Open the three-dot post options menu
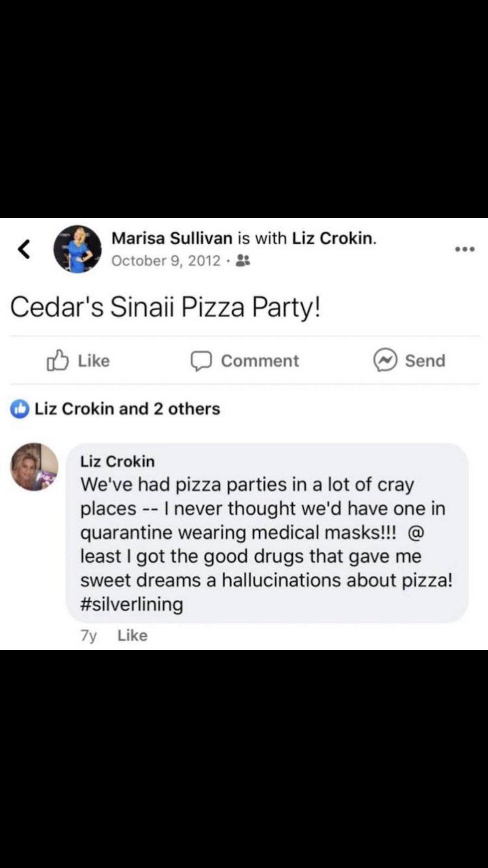The height and width of the screenshot is (868, 488). point(465,249)
